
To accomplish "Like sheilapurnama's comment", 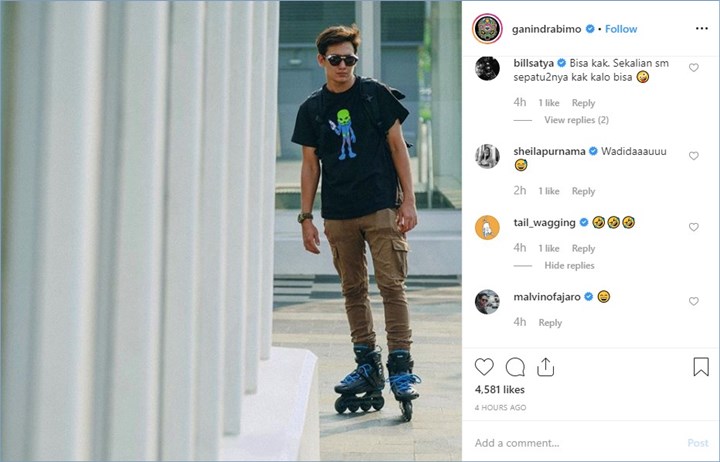I will (x=694, y=156).
